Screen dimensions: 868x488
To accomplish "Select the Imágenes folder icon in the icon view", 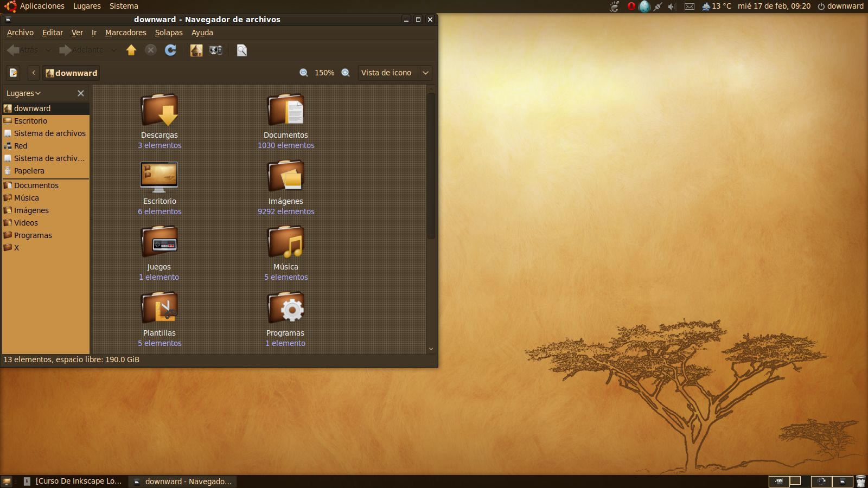I will tap(286, 176).
